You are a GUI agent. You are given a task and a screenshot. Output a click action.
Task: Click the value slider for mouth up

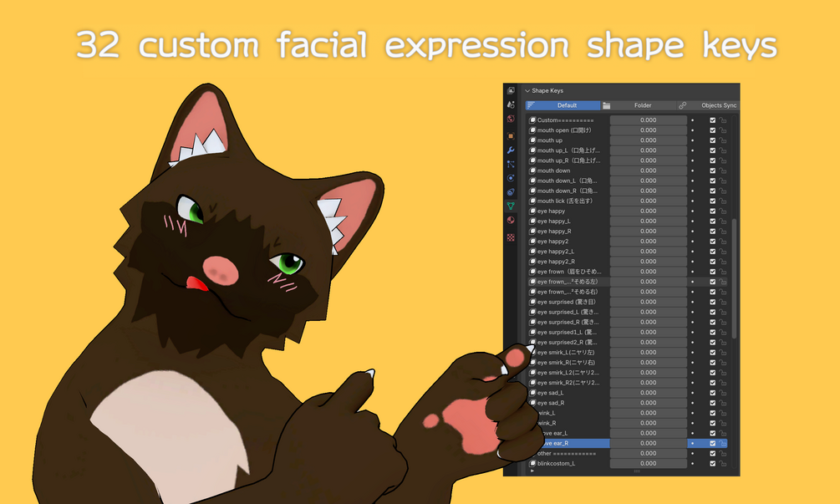coord(649,140)
